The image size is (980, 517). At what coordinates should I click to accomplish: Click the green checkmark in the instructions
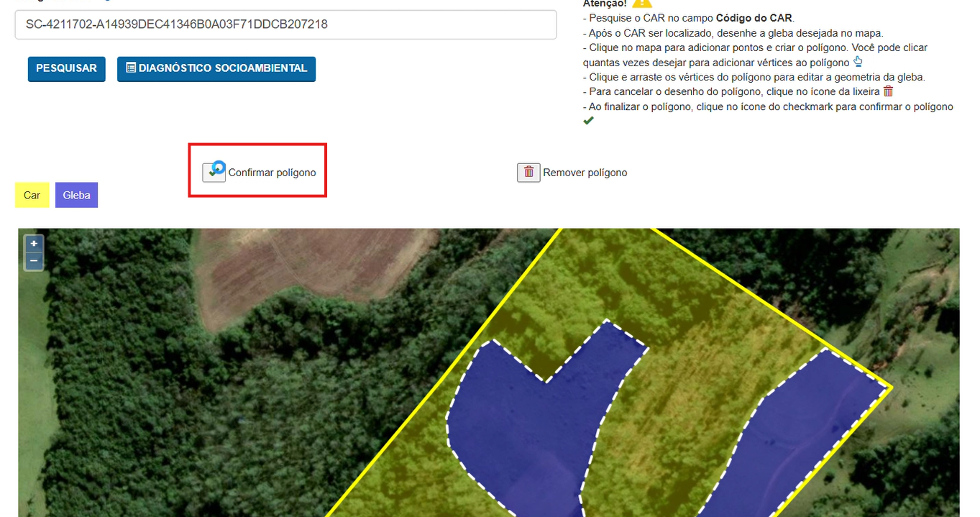point(588,121)
